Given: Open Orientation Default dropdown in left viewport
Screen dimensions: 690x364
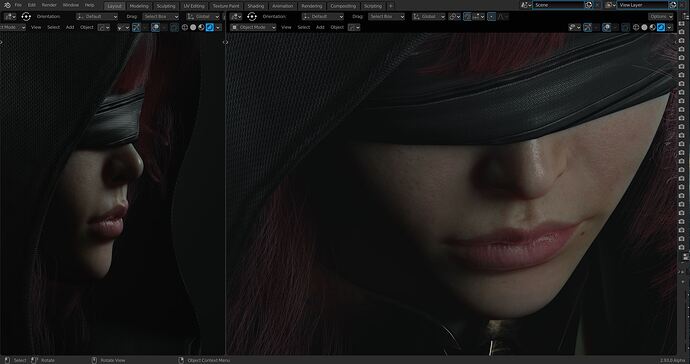Looking at the screenshot, I should (x=97, y=17).
